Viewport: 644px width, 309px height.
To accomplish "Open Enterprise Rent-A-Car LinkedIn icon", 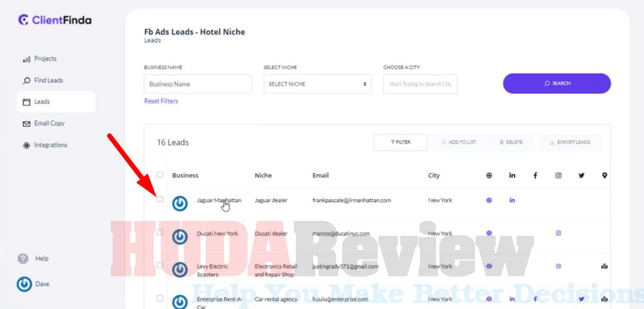I will tap(512, 299).
